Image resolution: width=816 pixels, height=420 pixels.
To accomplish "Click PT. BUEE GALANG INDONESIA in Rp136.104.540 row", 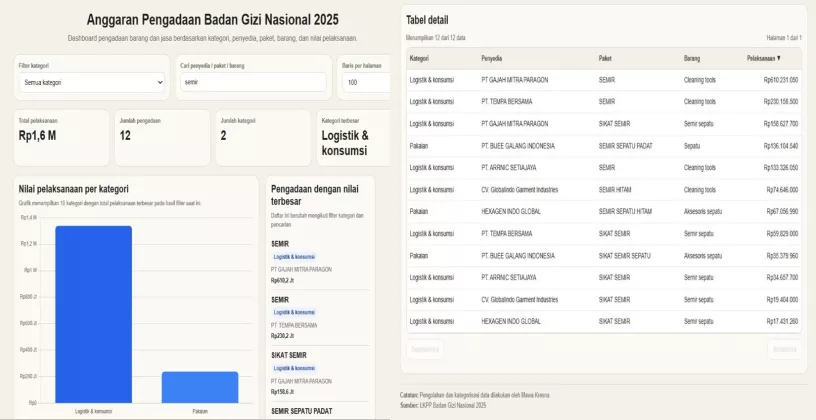I will point(518,146).
